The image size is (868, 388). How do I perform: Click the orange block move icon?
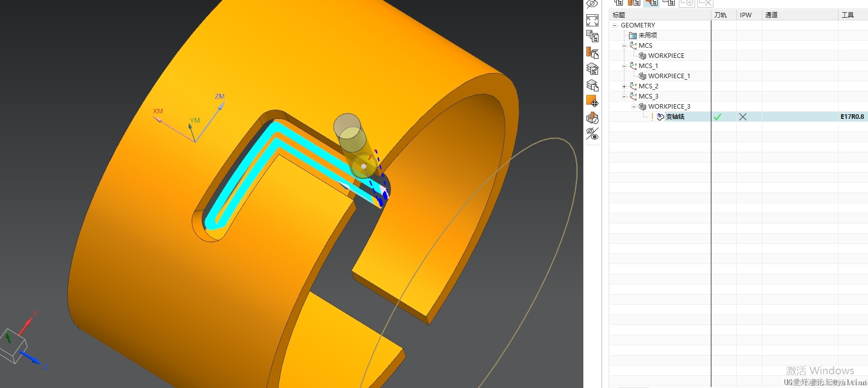coord(592,101)
